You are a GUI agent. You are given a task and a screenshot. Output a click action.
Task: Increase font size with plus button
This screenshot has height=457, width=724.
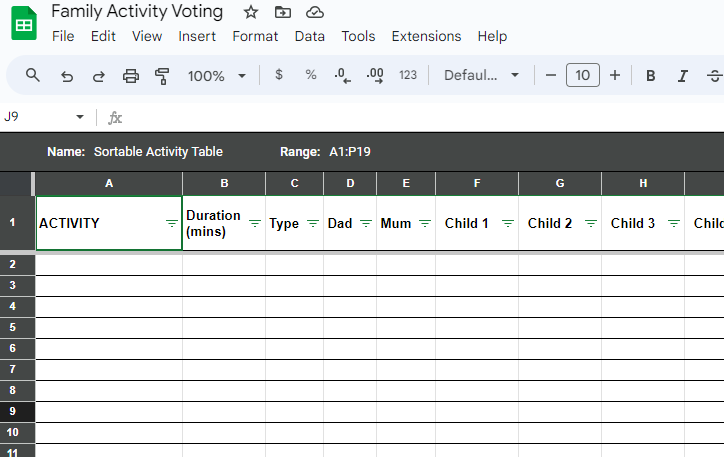click(x=615, y=75)
